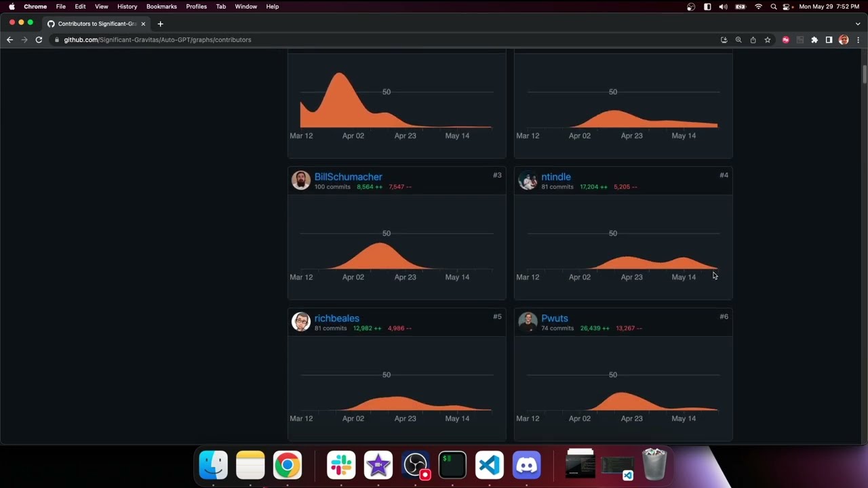The width and height of the screenshot is (868, 488).
Task: Open Notes from the Dock
Action: point(250,466)
